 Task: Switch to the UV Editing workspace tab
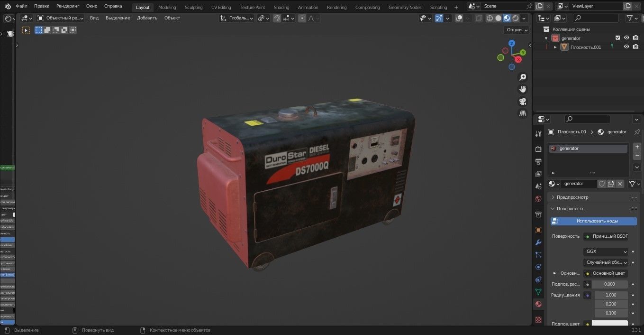tap(221, 7)
